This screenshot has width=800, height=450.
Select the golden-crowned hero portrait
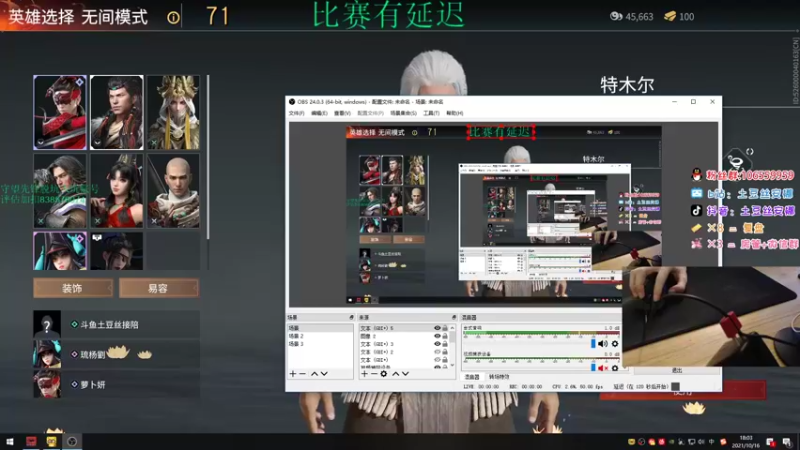click(x=173, y=112)
